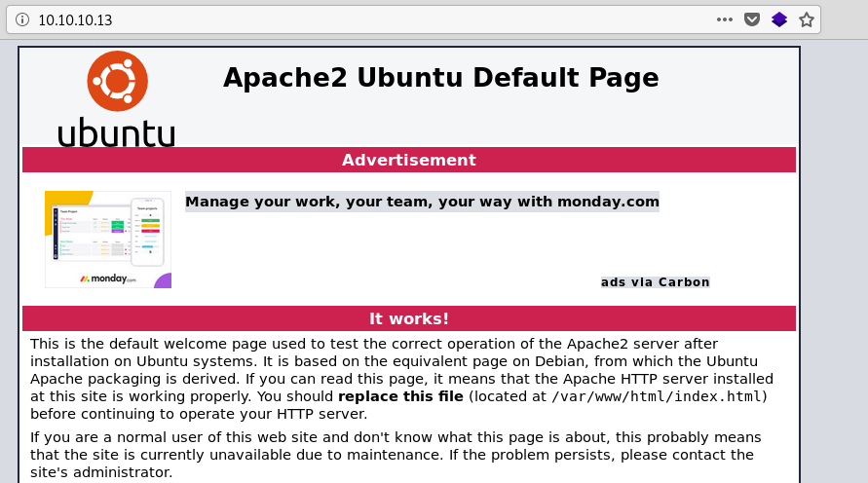Click the bold 'replace this file' text
The width and height of the screenshot is (868, 483).
click(x=400, y=396)
